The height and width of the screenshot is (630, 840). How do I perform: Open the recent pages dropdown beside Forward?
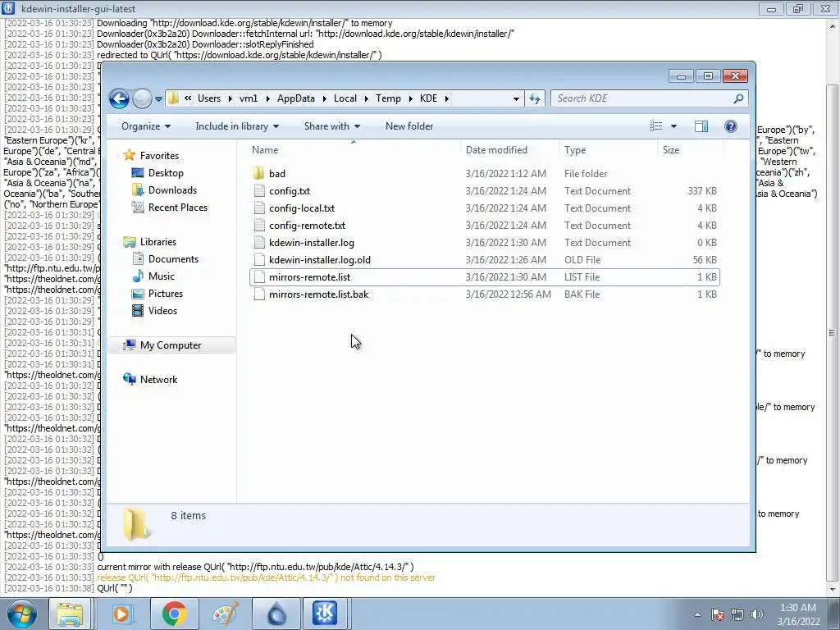pos(158,99)
